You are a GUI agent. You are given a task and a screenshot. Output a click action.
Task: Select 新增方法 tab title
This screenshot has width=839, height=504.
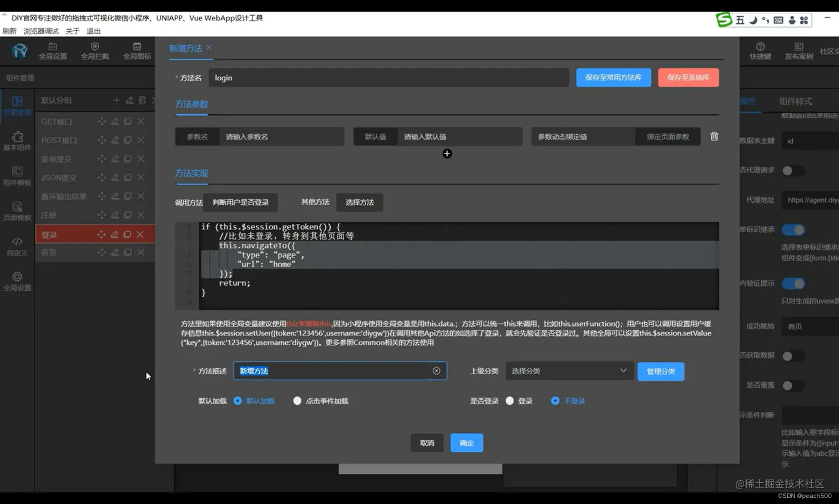coord(185,48)
